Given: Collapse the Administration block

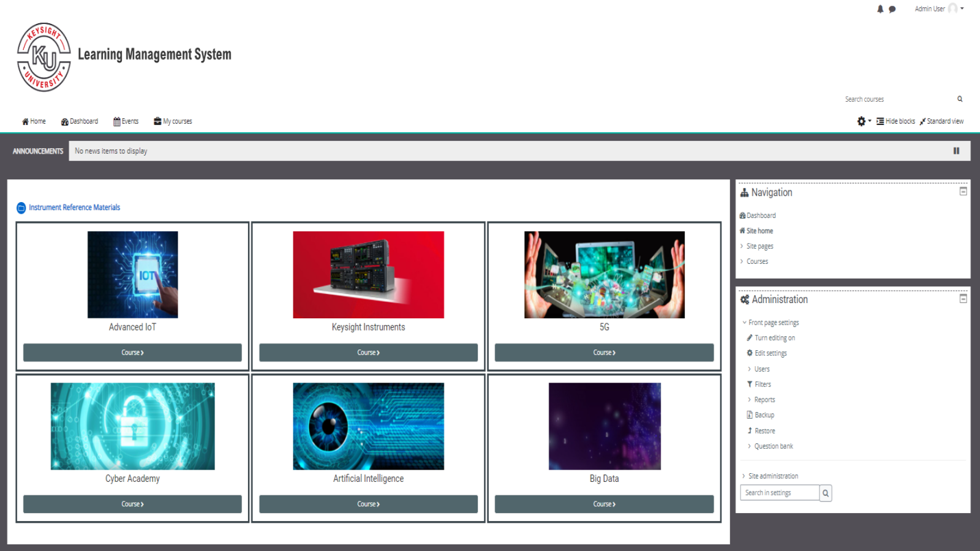Looking at the screenshot, I should (x=963, y=299).
